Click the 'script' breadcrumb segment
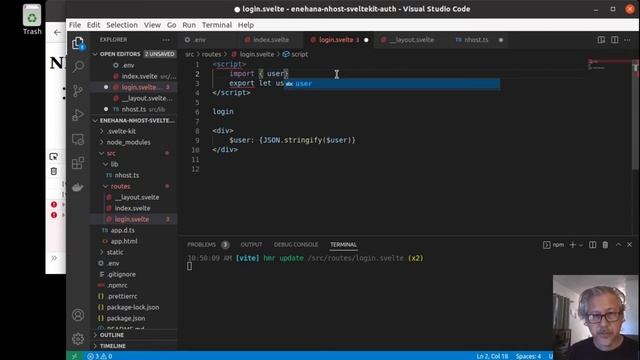640x360 pixels. point(299,54)
